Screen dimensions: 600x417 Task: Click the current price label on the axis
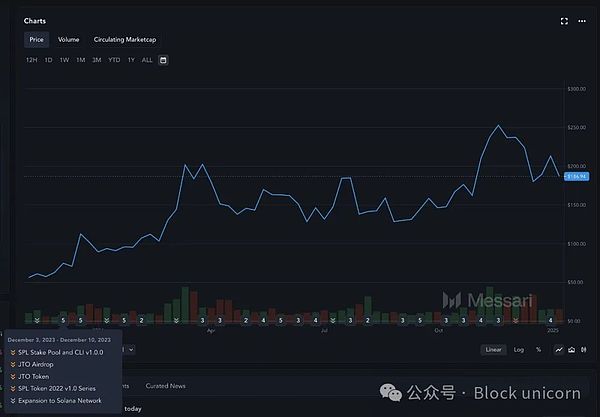pos(576,176)
